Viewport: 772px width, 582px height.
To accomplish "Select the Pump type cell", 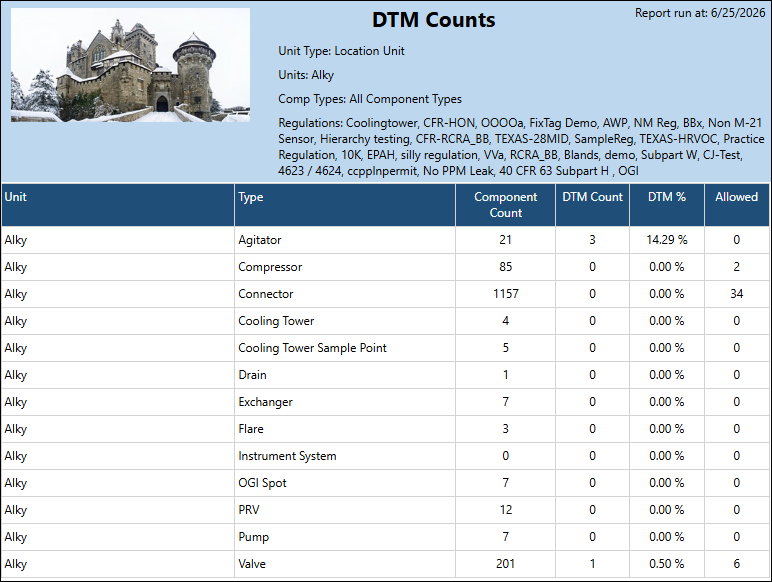I will (345, 537).
